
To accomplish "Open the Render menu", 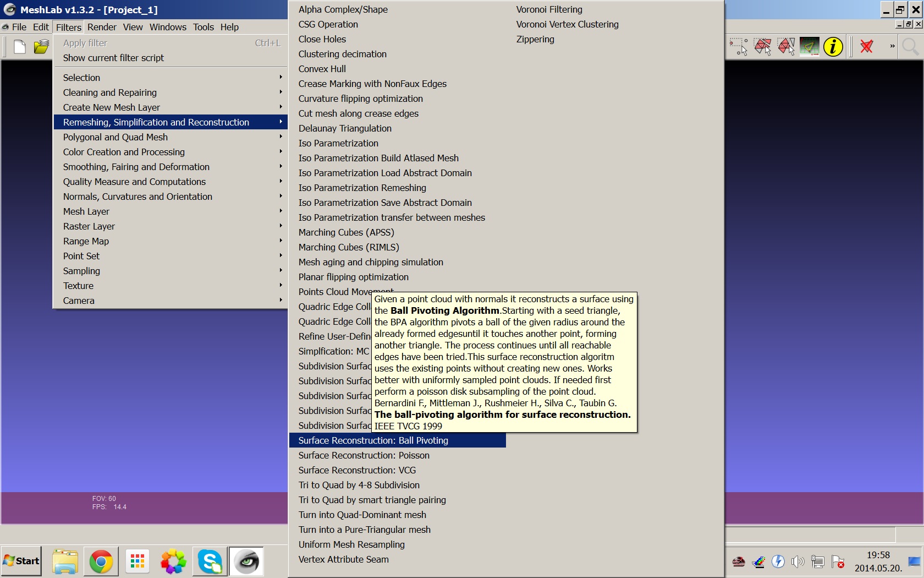I will pyautogui.click(x=102, y=27).
